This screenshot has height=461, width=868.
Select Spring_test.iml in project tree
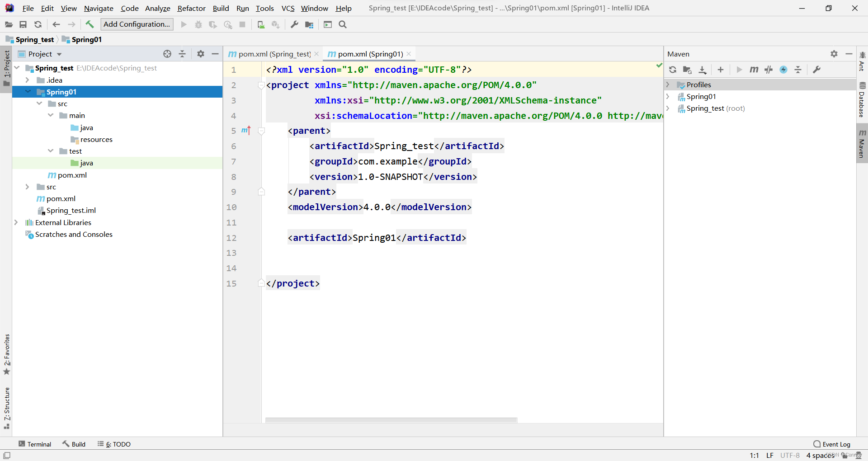[x=71, y=210]
